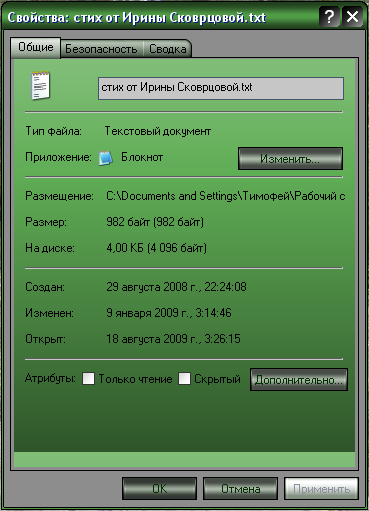This screenshot has height=511, width=369.
Task: Click the opened date 18 августа 2009
Action: (173, 339)
